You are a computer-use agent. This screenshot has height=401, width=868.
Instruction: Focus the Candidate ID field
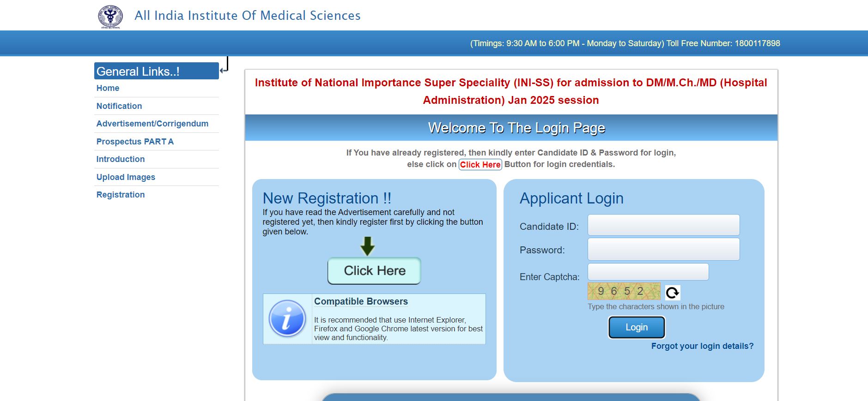[663, 225]
